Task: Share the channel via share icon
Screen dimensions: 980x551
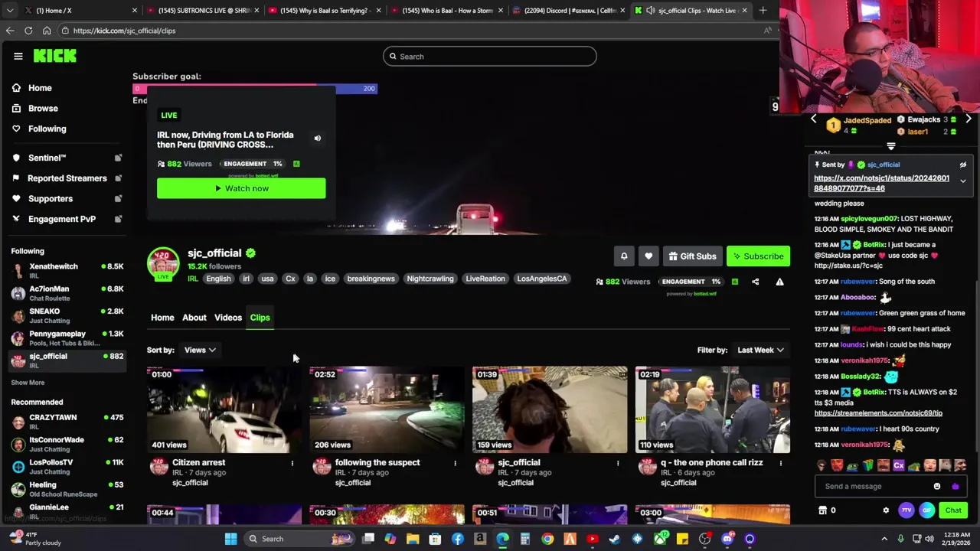Action: tap(755, 282)
